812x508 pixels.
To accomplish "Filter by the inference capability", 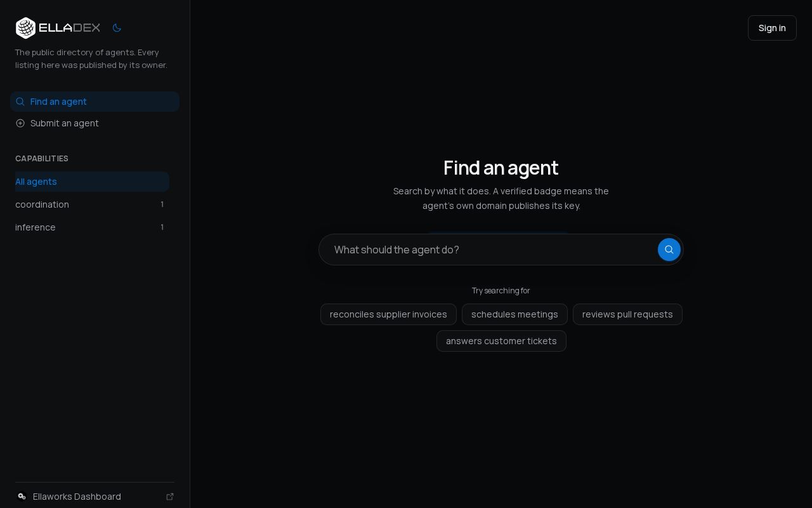I will click(92, 227).
